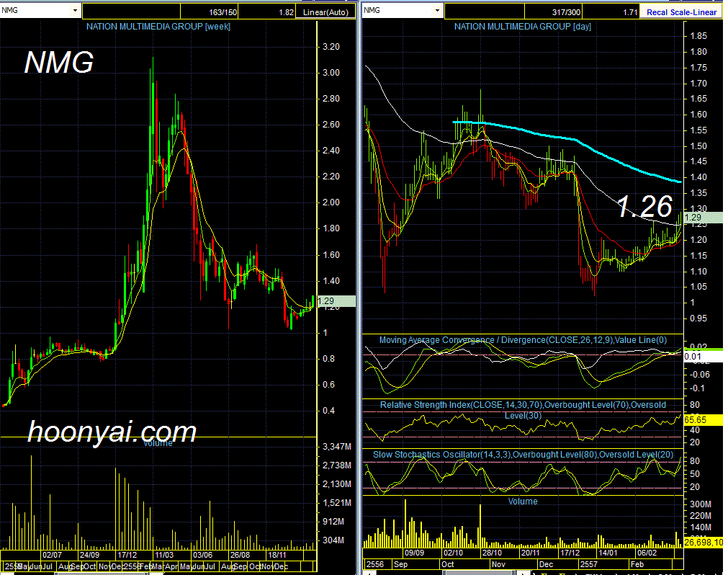
Task: Click the 1.29 last price tag on daily chart
Action: 703,218
